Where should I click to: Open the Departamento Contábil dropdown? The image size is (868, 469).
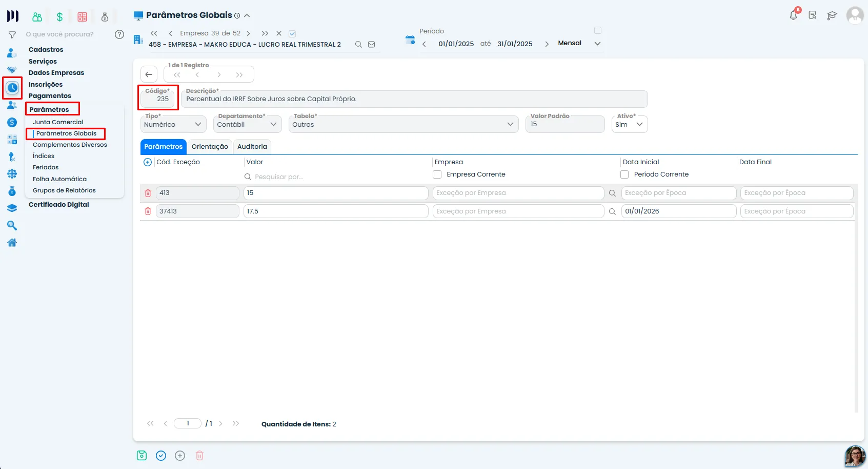coord(248,124)
